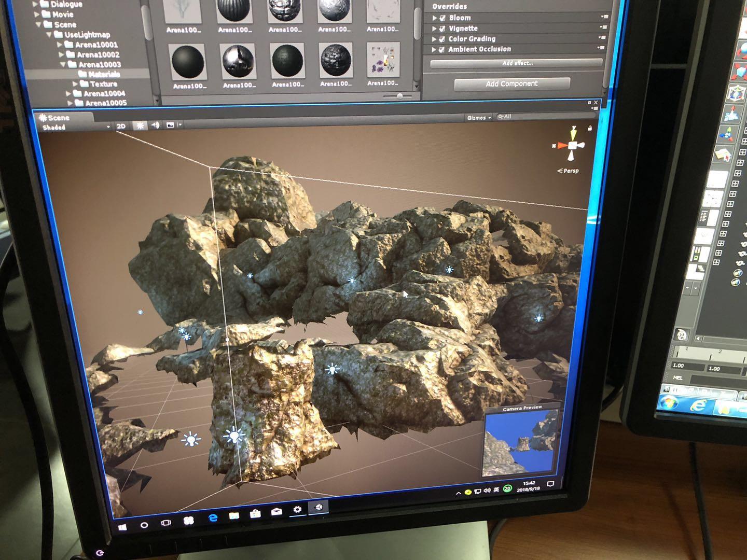Expand the Ambient Occlusion settings

click(434, 49)
